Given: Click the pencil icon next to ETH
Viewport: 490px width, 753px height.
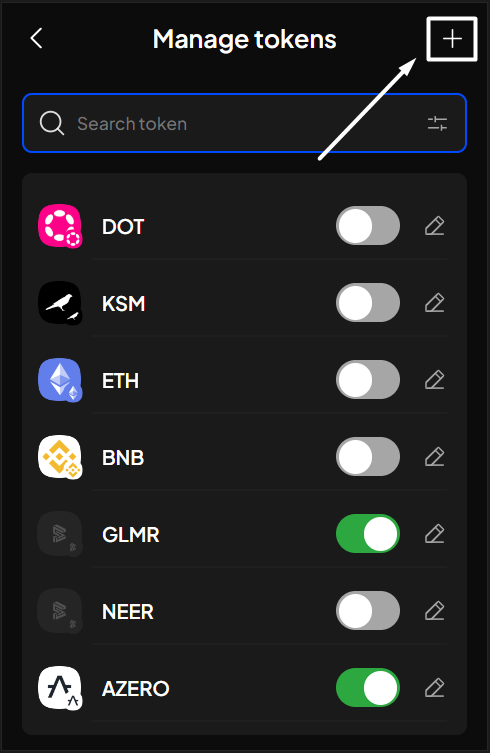Looking at the screenshot, I should (435, 380).
